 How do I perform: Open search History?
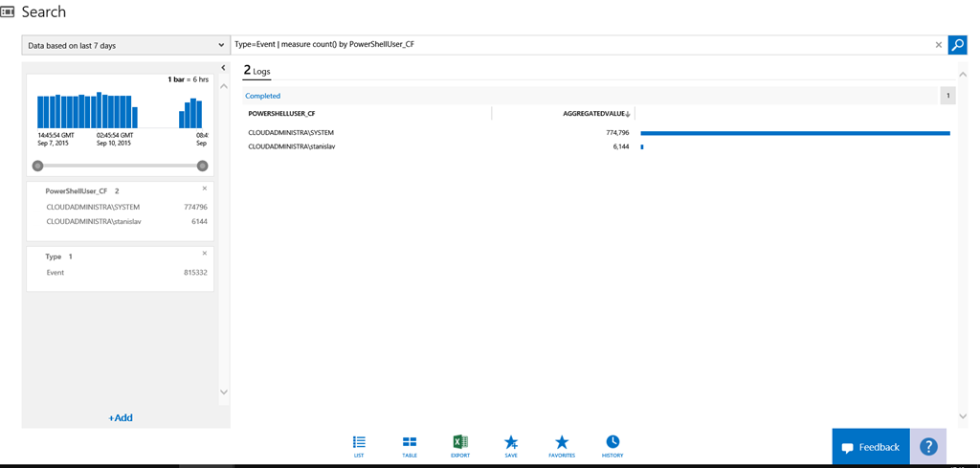pyautogui.click(x=612, y=445)
